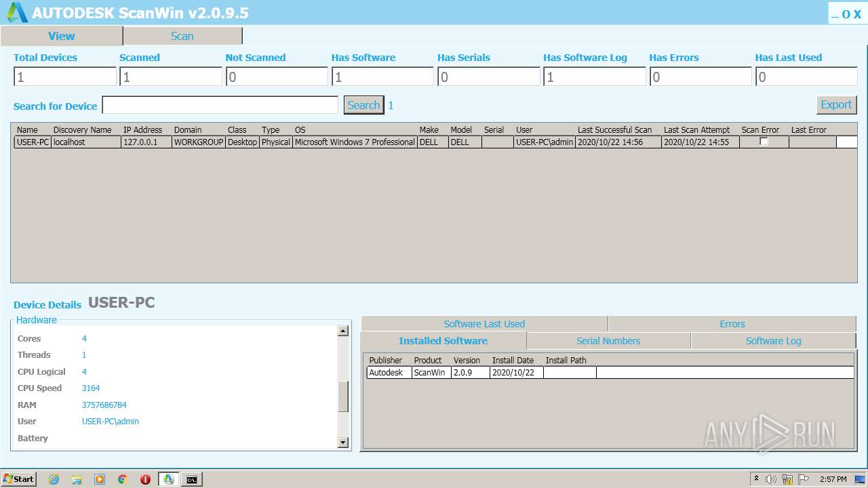Click the Autodesk logo in title bar

[18, 12]
